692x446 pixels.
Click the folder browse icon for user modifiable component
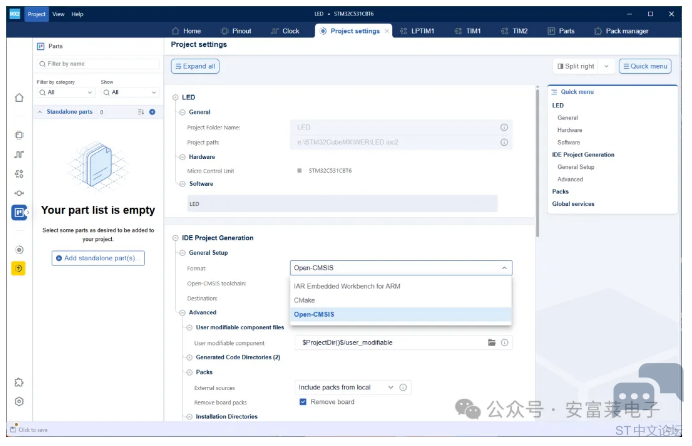tap(491, 342)
